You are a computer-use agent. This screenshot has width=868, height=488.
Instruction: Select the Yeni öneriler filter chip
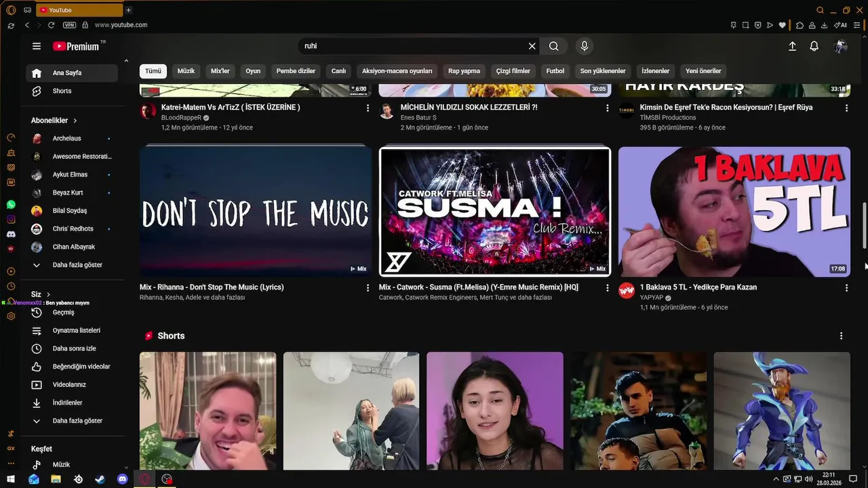703,71
